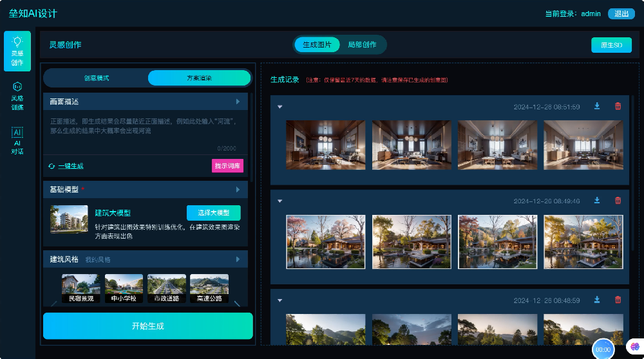
Task: Open the AI对话 sidebar icon
Action: (17, 140)
